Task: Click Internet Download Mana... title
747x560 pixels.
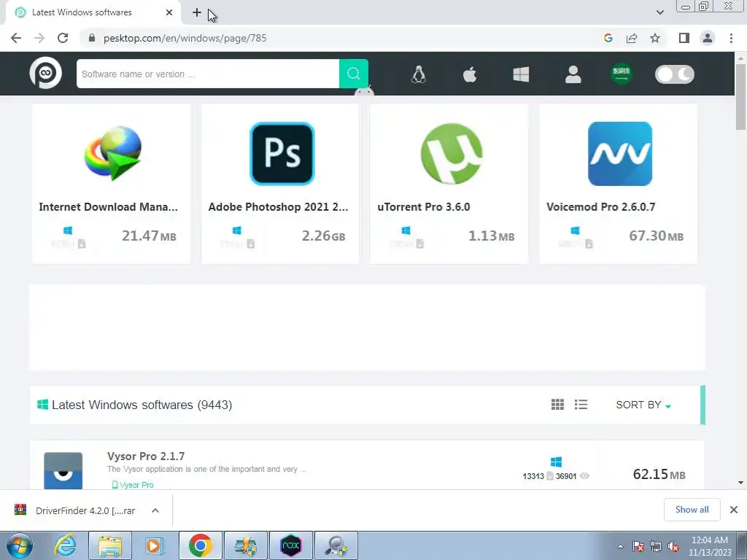Action: pyautogui.click(x=108, y=207)
